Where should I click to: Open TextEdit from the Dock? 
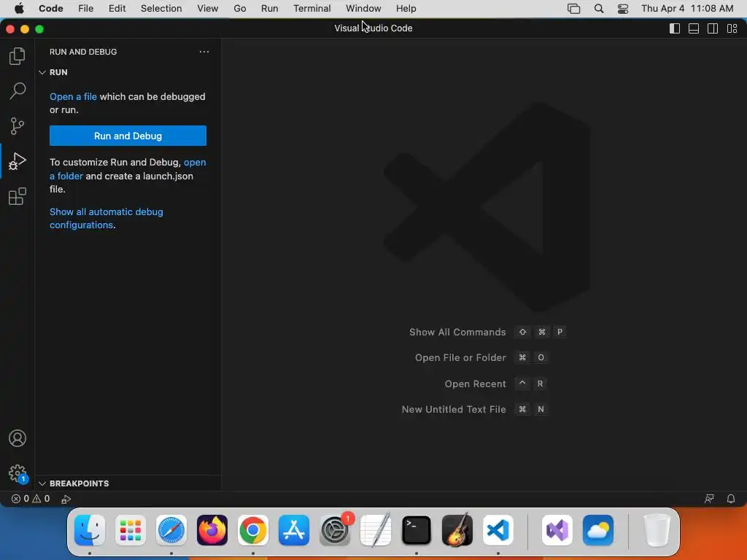(376, 530)
